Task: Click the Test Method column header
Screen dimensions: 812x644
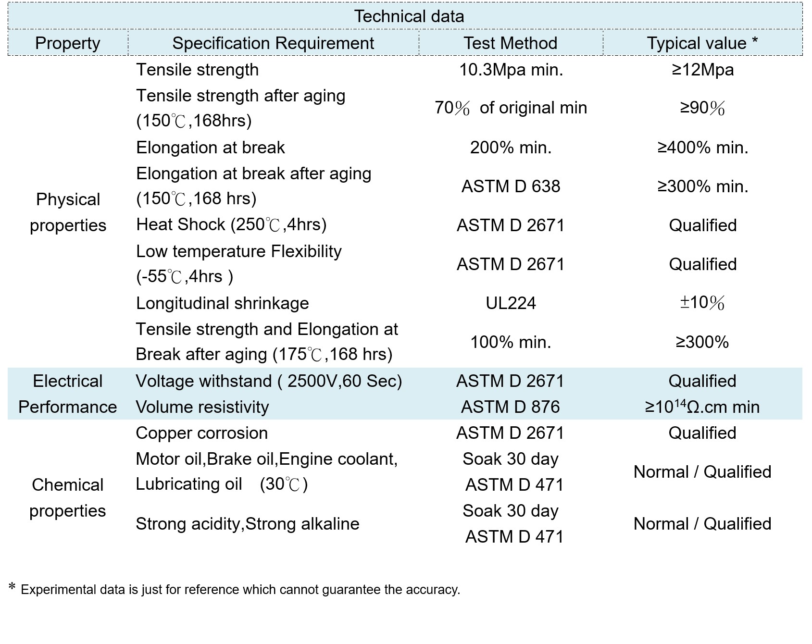Action: [x=510, y=43]
